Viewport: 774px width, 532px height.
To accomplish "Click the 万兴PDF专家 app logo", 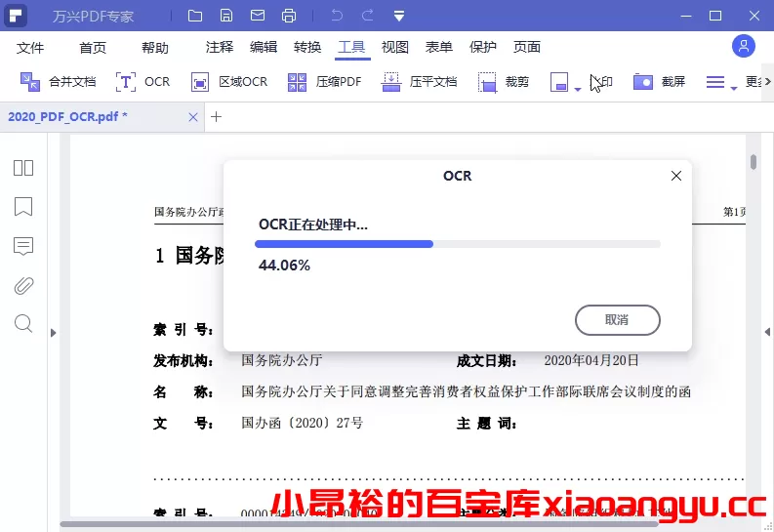I will [16, 16].
